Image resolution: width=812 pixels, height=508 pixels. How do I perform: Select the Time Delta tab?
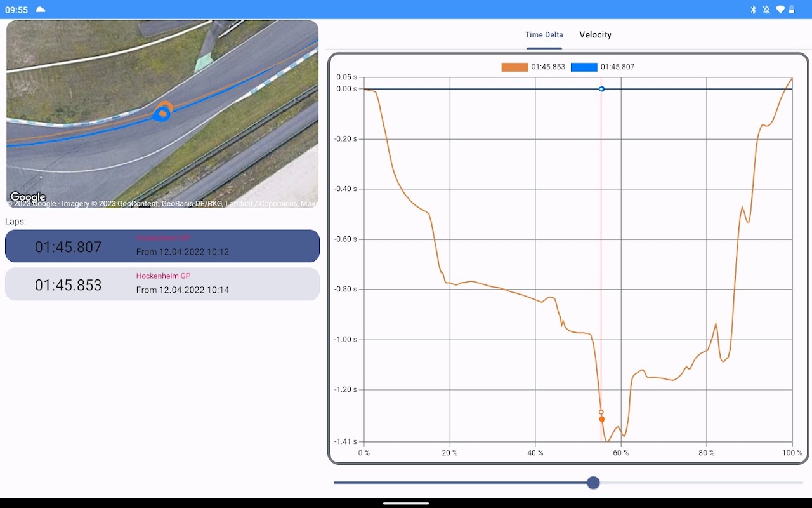click(544, 35)
